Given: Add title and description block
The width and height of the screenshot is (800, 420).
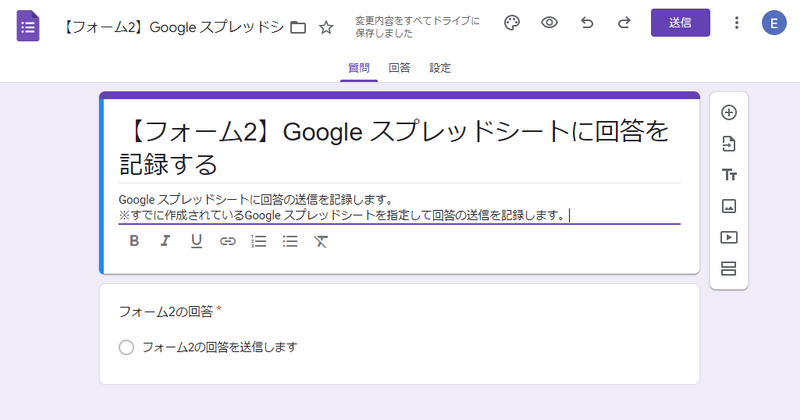Looking at the screenshot, I should (x=729, y=175).
